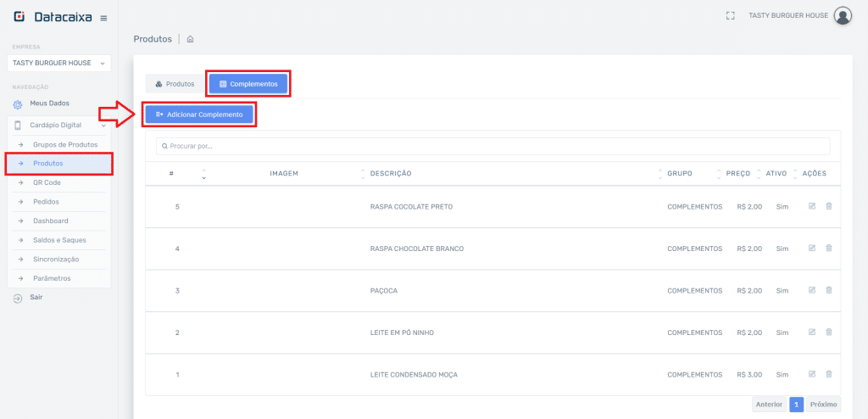Image resolution: width=868 pixels, height=419 pixels.
Task: Select the Complementos tab
Action: [248, 84]
